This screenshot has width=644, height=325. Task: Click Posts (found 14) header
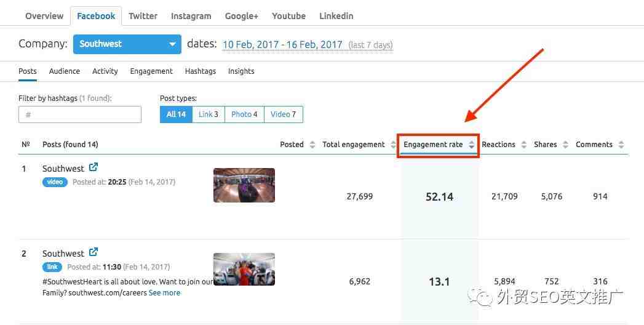[x=70, y=145]
